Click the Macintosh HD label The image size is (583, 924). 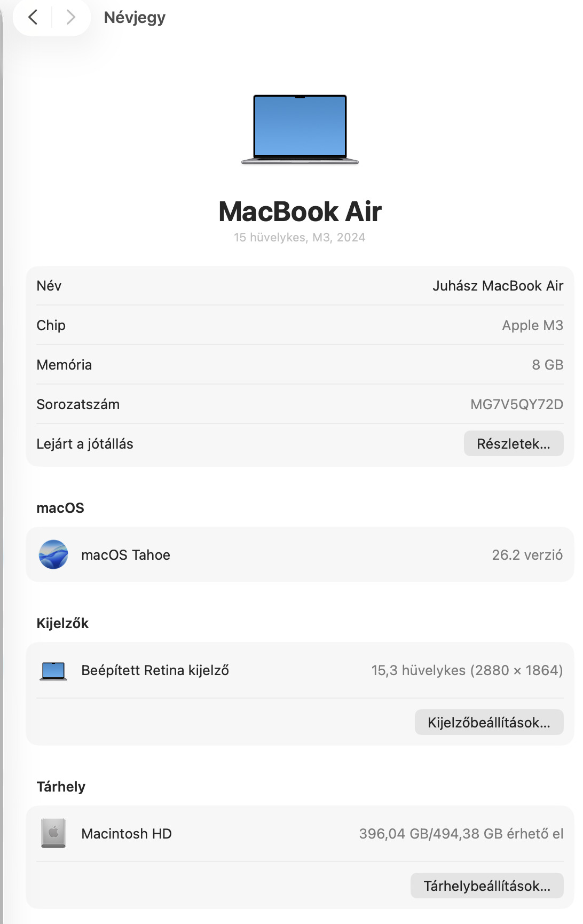tap(127, 834)
